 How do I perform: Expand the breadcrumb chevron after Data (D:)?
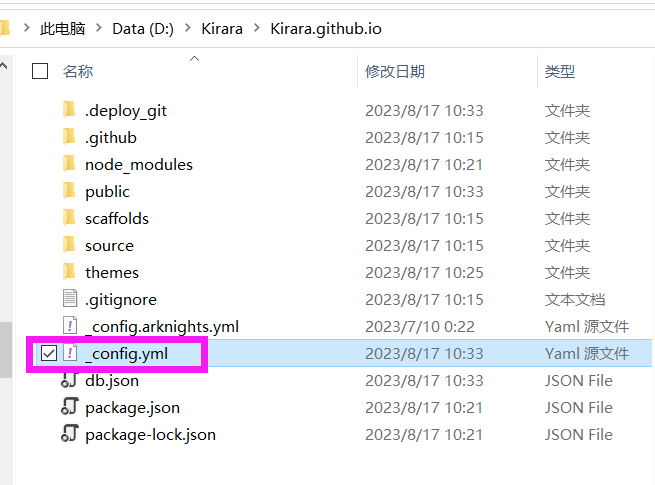tap(187, 29)
